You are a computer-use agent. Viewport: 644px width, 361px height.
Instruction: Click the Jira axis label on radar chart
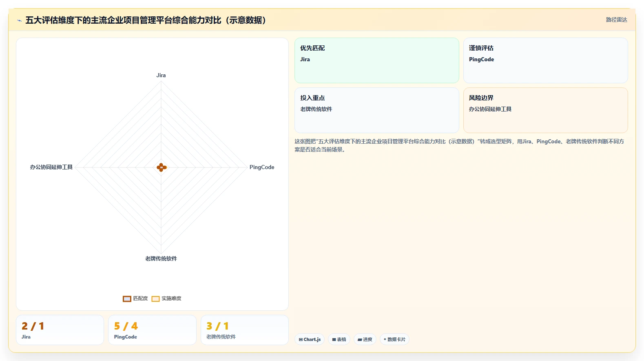tap(161, 75)
